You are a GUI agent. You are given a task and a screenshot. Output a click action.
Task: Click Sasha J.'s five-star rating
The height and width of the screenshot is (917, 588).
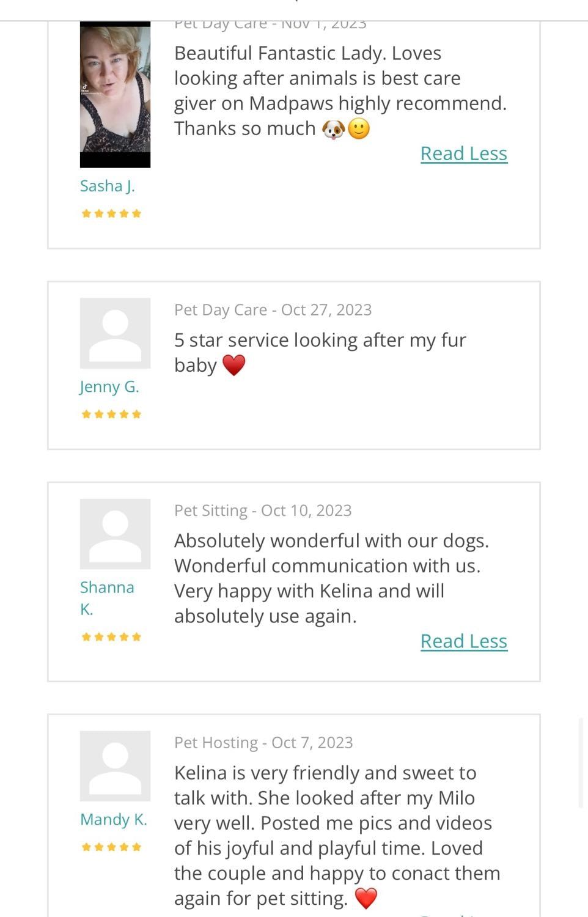111,213
